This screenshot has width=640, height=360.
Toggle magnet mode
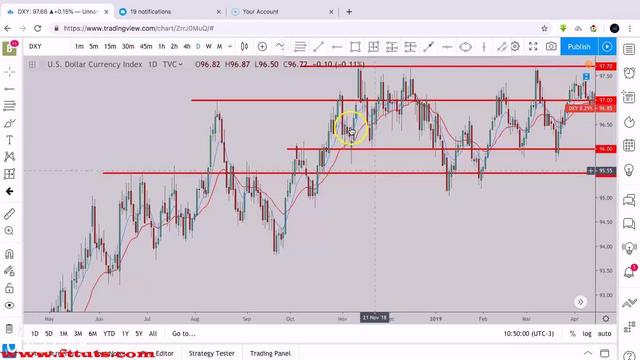coord(9,254)
